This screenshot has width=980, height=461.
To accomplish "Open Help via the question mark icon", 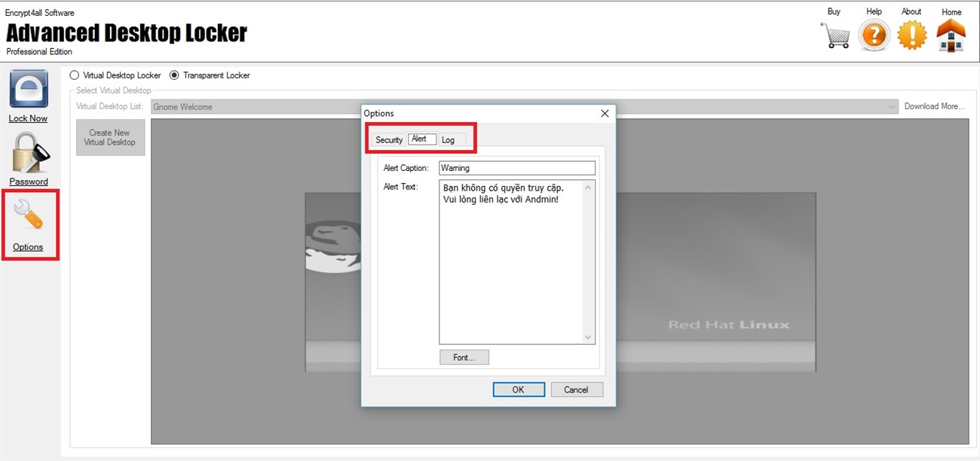I will click(873, 34).
